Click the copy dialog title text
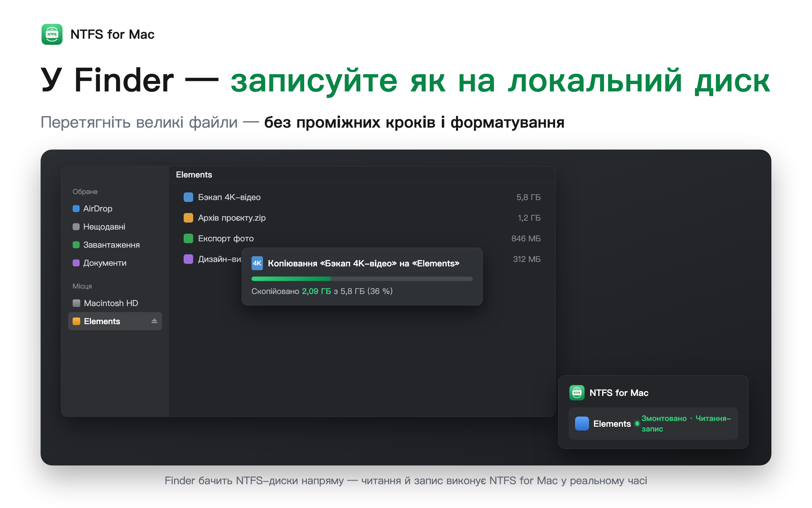This screenshot has width=812, height=508. (x=364, y=264)
